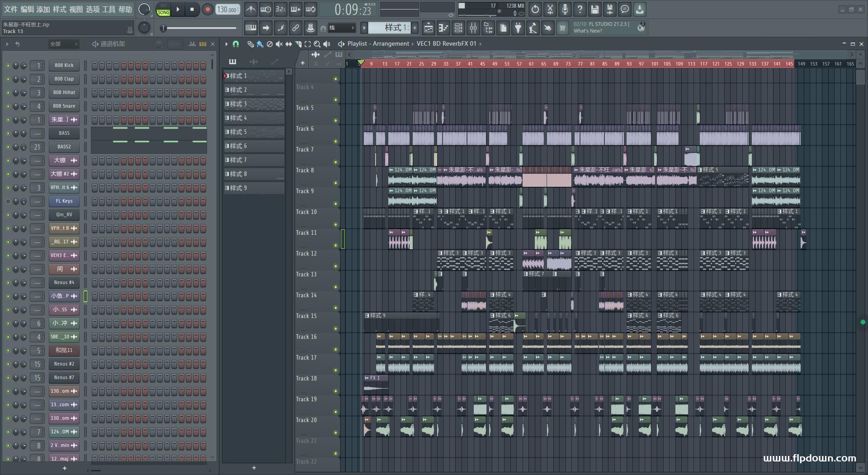Click the arrow after Playlist - Arrangement

pos(413,44)
